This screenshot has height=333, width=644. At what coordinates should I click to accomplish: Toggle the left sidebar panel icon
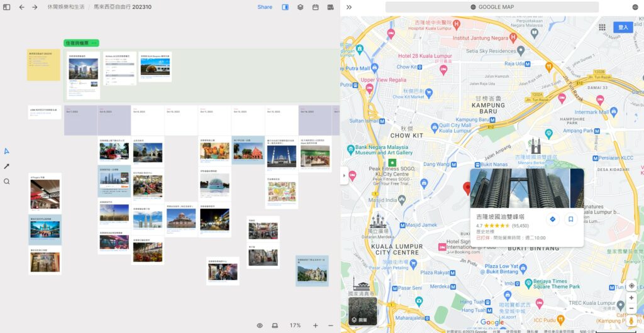point(6,7)
